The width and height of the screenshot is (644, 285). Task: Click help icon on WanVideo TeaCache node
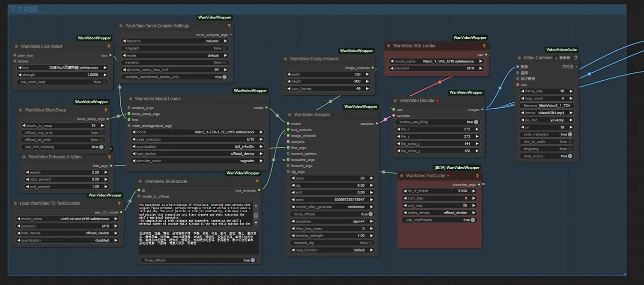click(x=477, y=176)
